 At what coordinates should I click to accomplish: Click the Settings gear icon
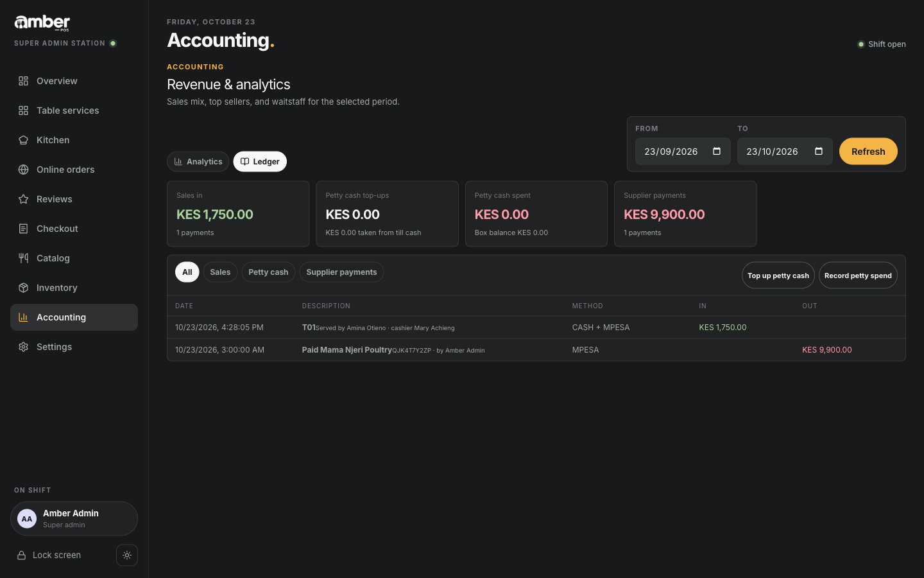click(x=23, y=347)
